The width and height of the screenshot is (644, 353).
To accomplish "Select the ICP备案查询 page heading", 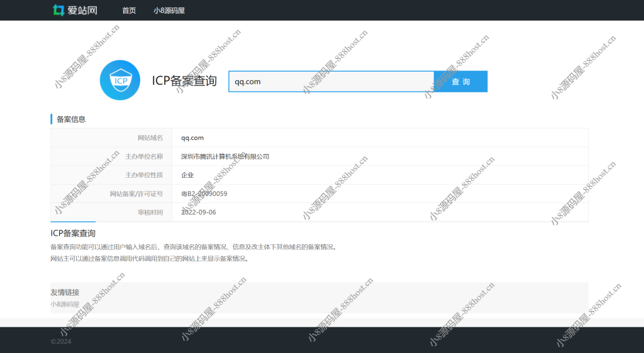I will pos(184,81).
